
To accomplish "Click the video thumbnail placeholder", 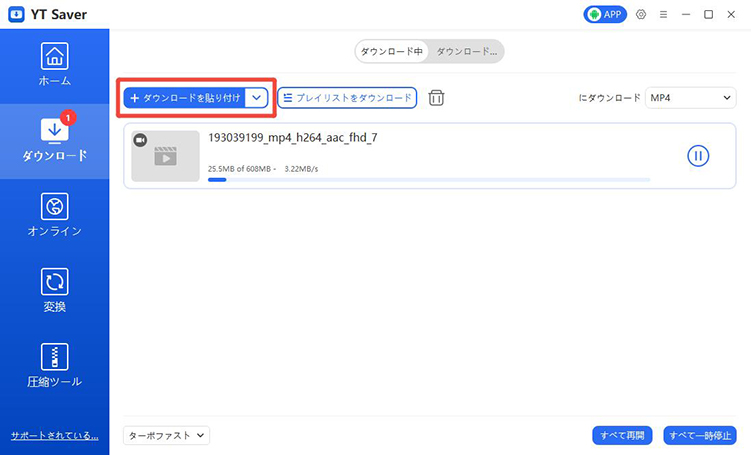I will [x=165, y=156].
